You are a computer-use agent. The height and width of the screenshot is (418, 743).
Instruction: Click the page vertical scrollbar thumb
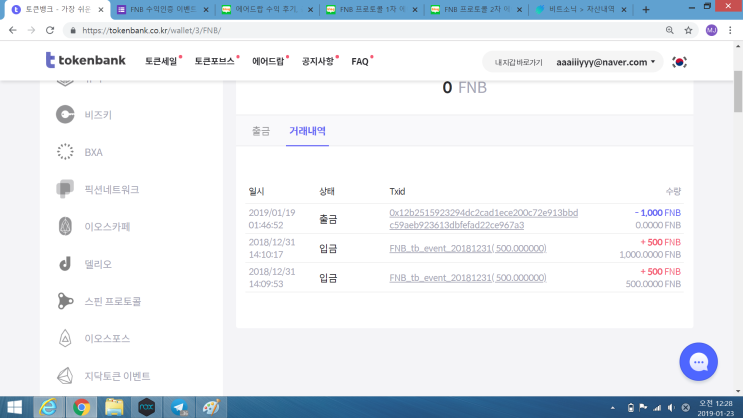tap(738, 91)
